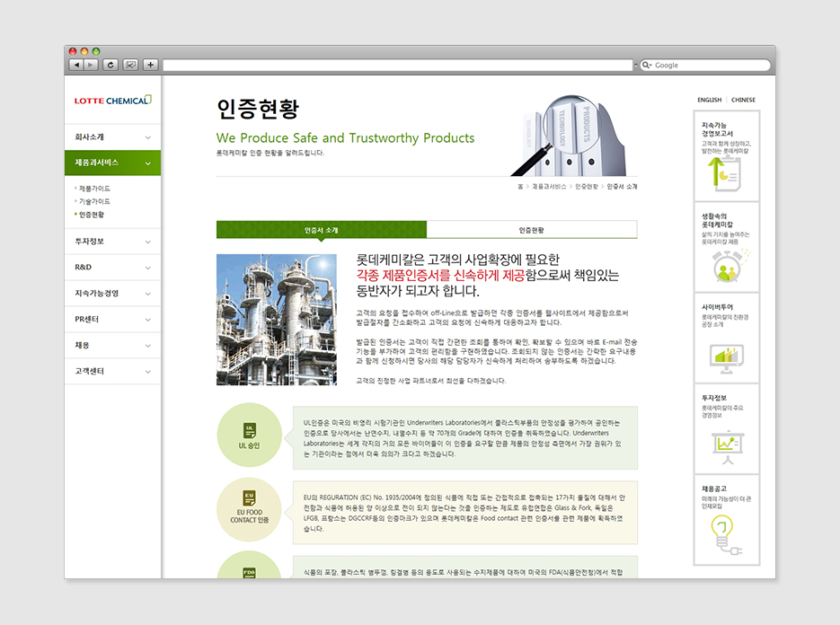Click the green arrow report icon
Viewport: 840px width, 625px height.
pos(724,173)
